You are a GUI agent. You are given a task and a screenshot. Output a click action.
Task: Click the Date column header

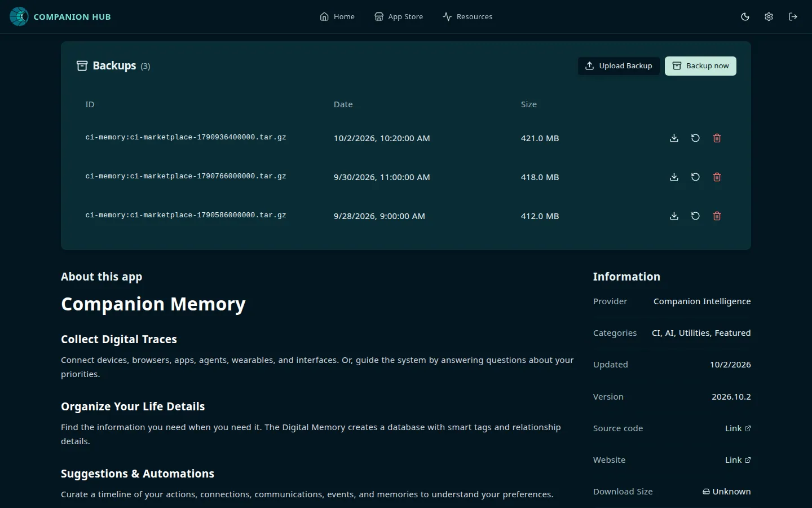tap(343, 104)
